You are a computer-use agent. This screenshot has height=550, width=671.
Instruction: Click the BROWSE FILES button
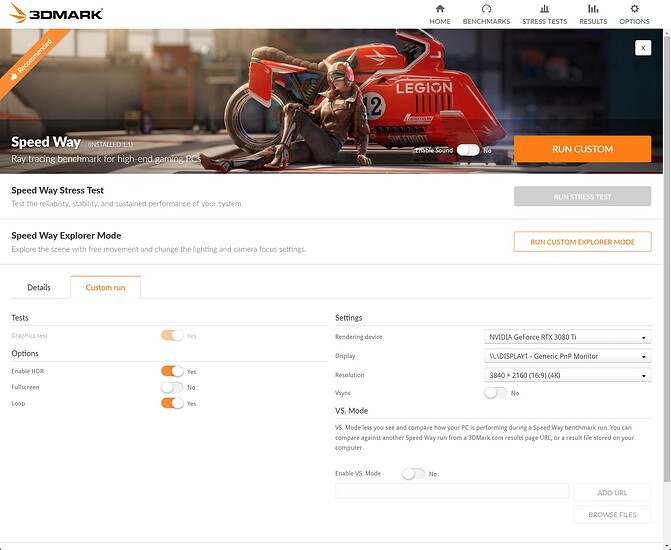[612, 514]
